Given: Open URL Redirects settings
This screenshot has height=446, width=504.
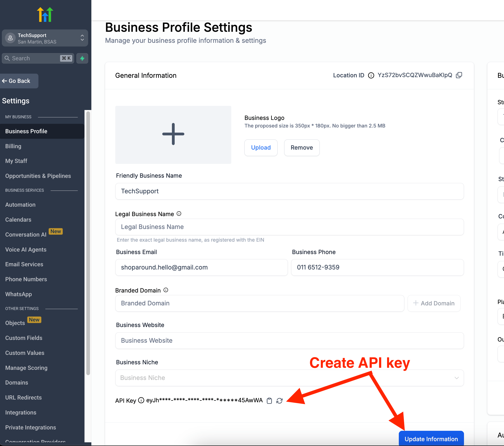Looking at the screenshot, I should 23,397.
